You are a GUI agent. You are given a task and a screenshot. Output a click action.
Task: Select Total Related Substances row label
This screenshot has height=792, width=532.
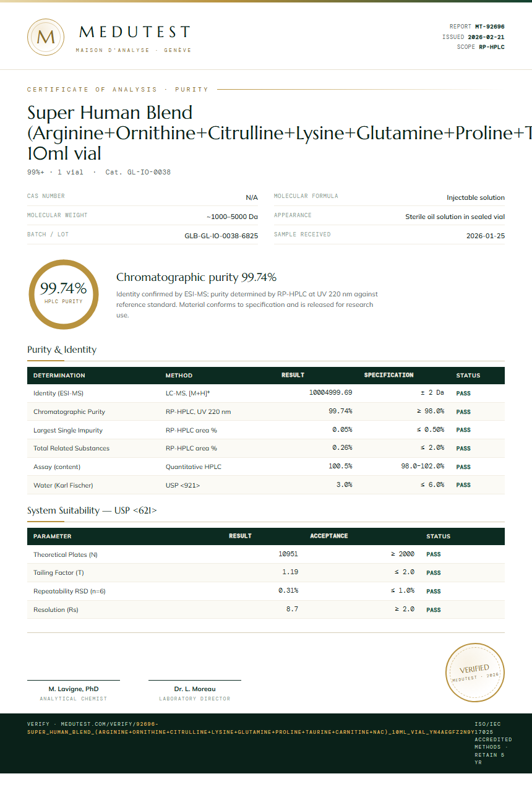(x=71, y=449)
